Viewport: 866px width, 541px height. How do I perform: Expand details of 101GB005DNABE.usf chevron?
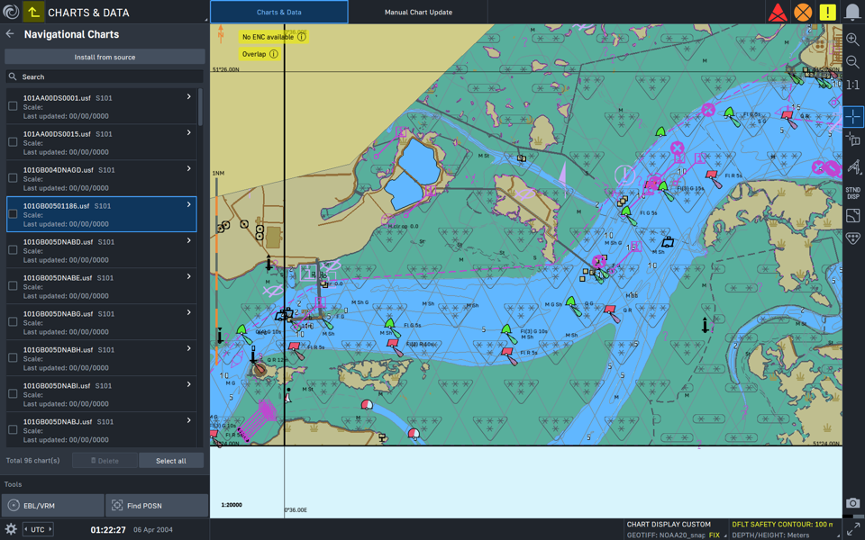click(189, 276)
